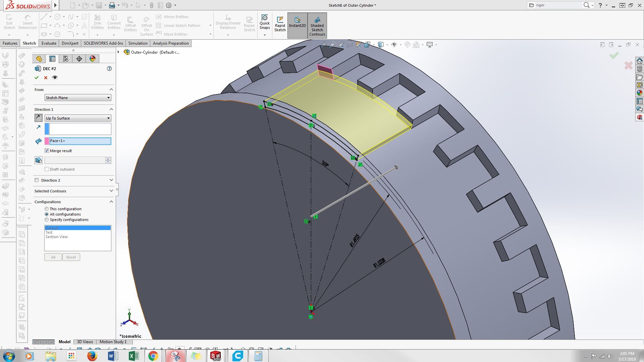
Task: Open the ConfigurationManager tab icon
Action: click(x=65, y=59)
